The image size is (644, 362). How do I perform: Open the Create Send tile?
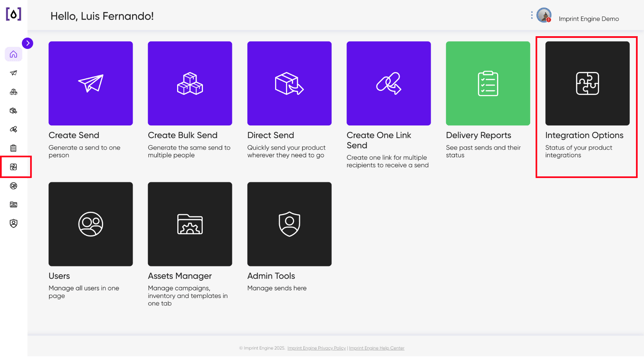[x=90, y=83]
